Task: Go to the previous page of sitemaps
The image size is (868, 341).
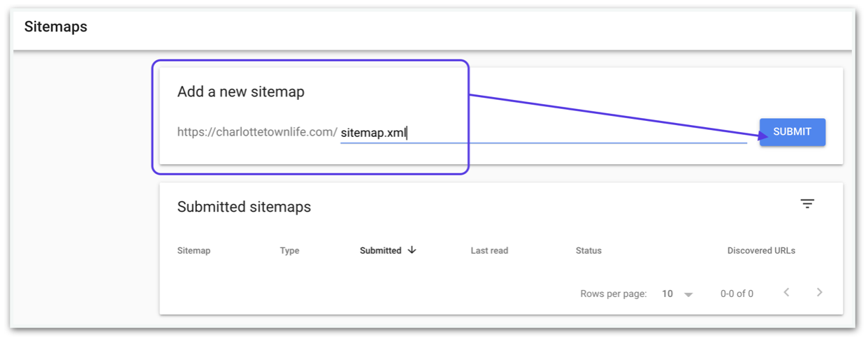Action: coord(786,293)
